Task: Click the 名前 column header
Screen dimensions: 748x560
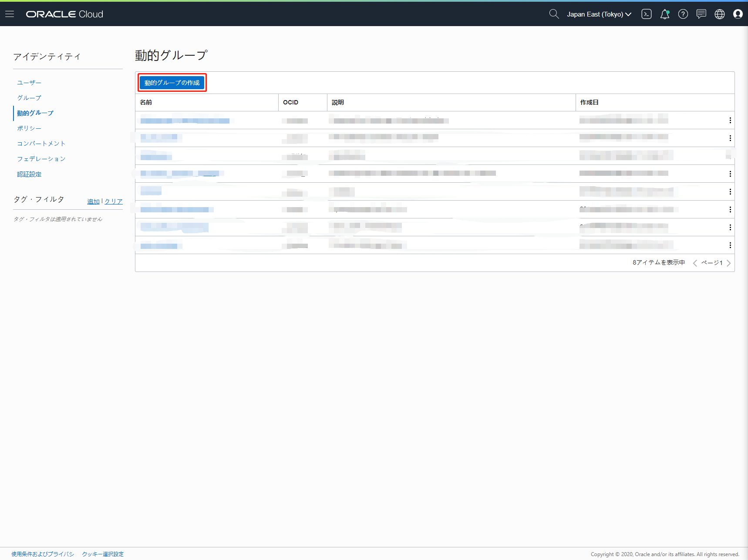Action: click(x=146, y=102)
